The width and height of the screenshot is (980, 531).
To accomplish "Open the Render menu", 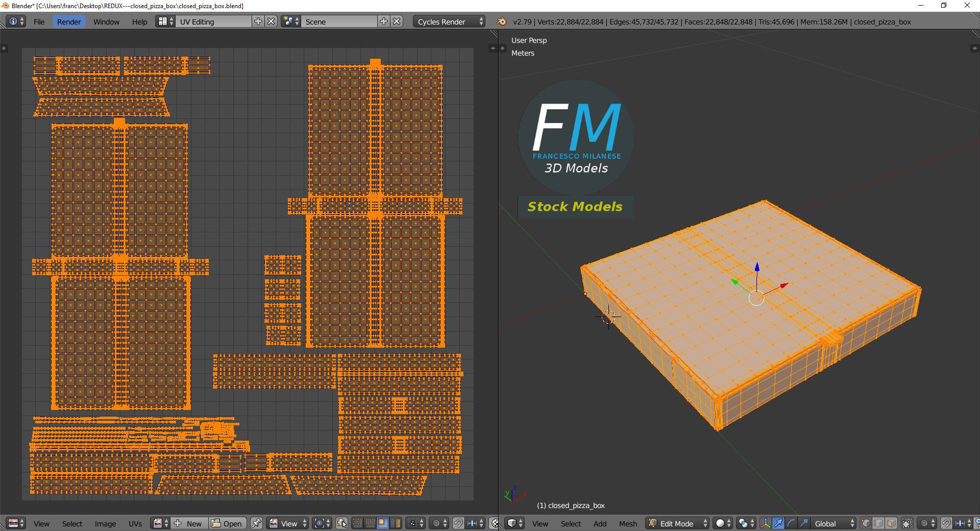I will point(69,21).
